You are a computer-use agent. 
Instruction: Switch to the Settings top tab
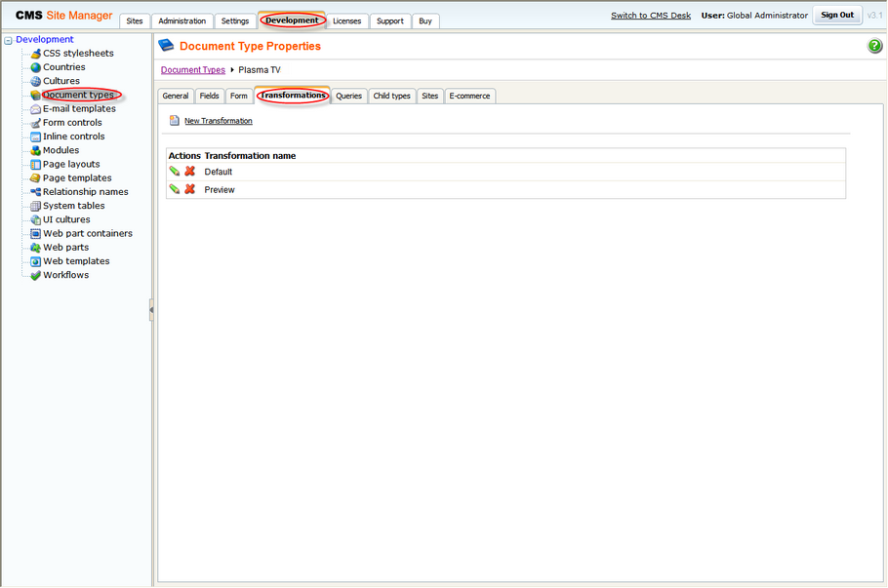[235, 20]
